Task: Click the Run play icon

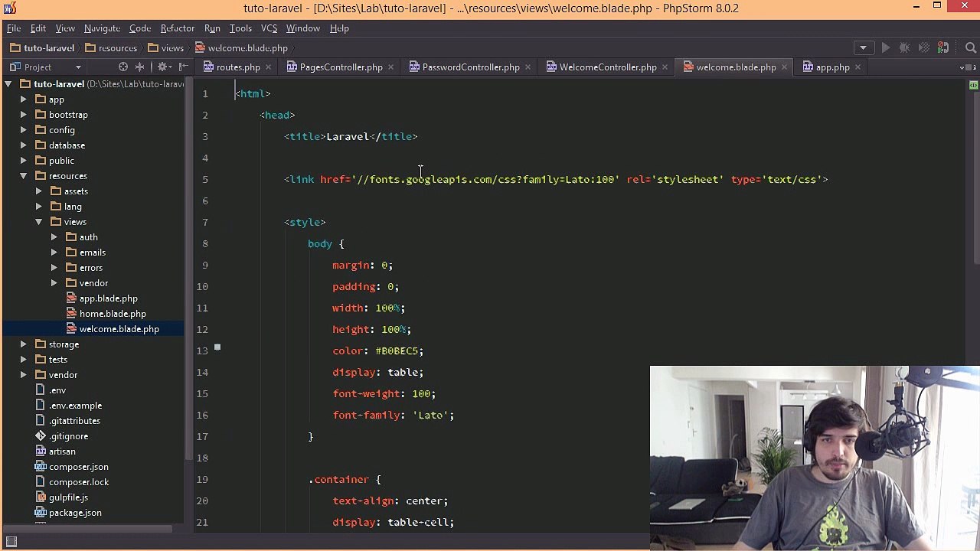Action: pos(886,47)
